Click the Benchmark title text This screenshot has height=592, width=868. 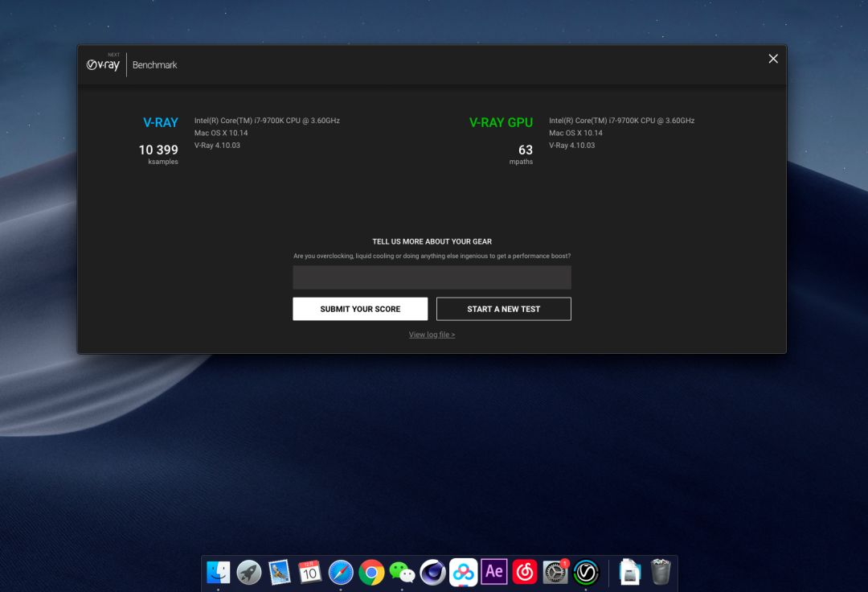tap(154, 65)
